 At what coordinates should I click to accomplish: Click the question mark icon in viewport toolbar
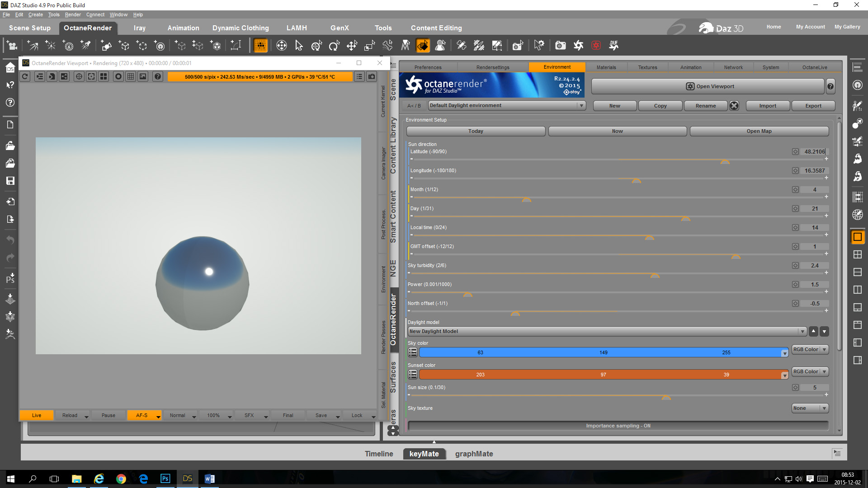157,77
